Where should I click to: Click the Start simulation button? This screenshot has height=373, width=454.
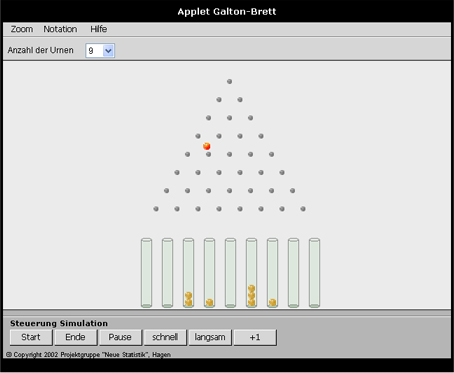pyautogui.click(x=31, y=337)
